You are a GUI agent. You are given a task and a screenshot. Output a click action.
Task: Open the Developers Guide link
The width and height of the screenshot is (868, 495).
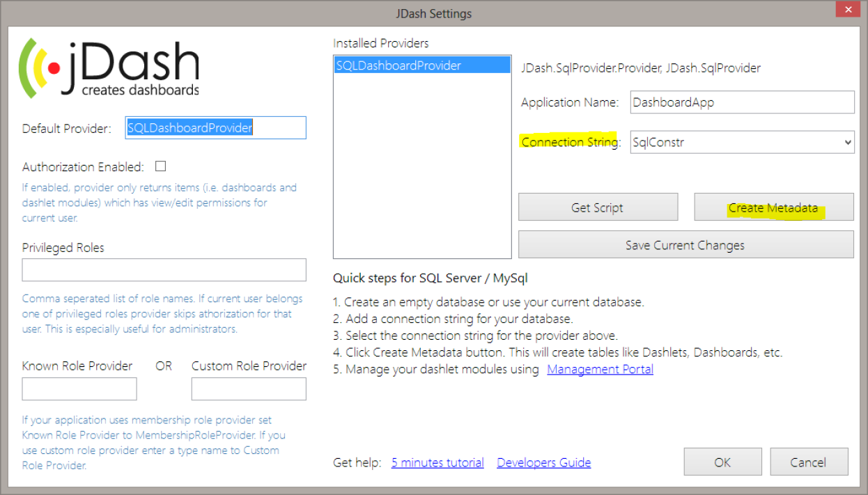[x=544, y=462]
